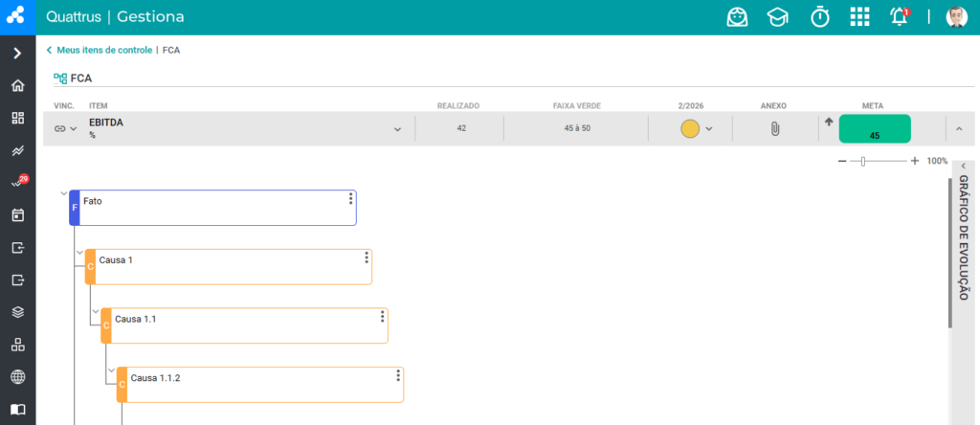Open the home icon in sidebar
Image resolution: width=980 pixels, height=425 pixels.
[18, 85]
